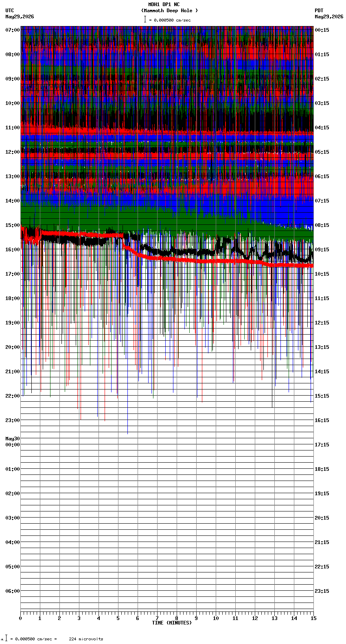Click the '00:00' UTC time label
The width and height of the screenshot is (346, 644).
13,445
